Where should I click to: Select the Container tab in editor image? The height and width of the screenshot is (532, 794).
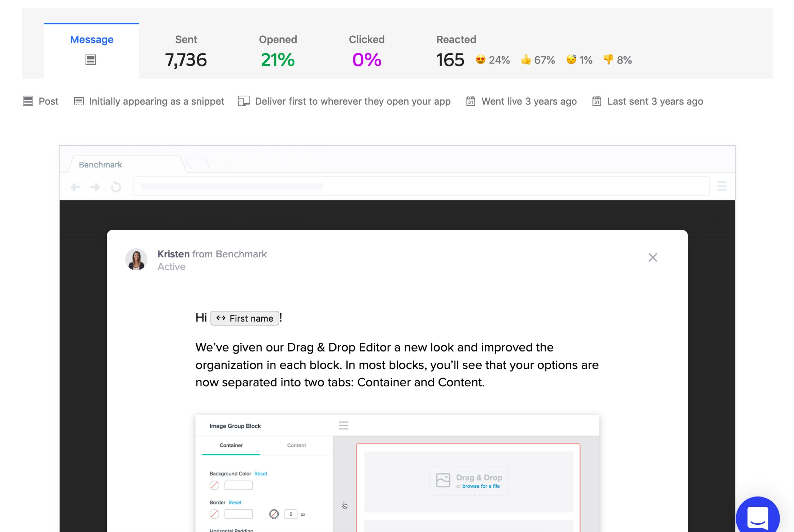click(x=231, y=445)
